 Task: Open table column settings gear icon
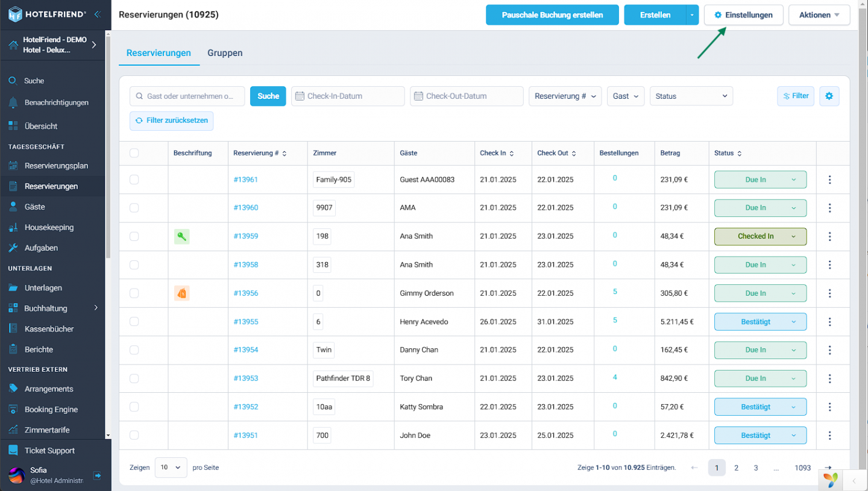coord(829,96)
